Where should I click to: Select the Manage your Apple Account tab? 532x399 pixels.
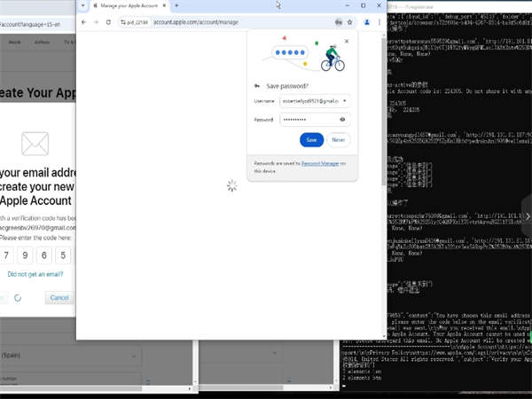(x=124, y=6)
